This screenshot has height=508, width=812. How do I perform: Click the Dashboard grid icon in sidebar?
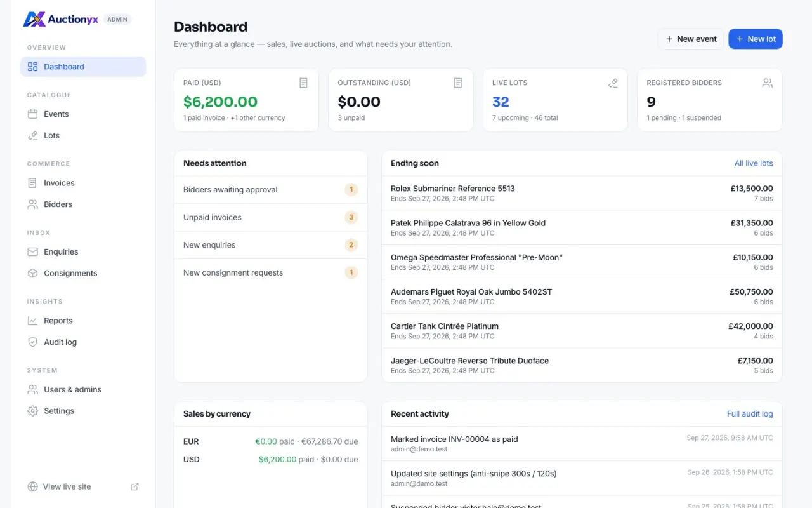coord(32,67)
